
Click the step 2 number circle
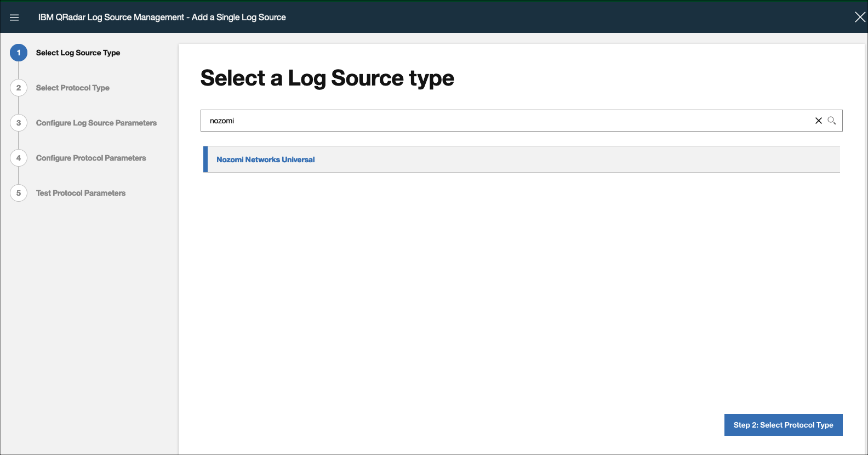pos(19,88)
